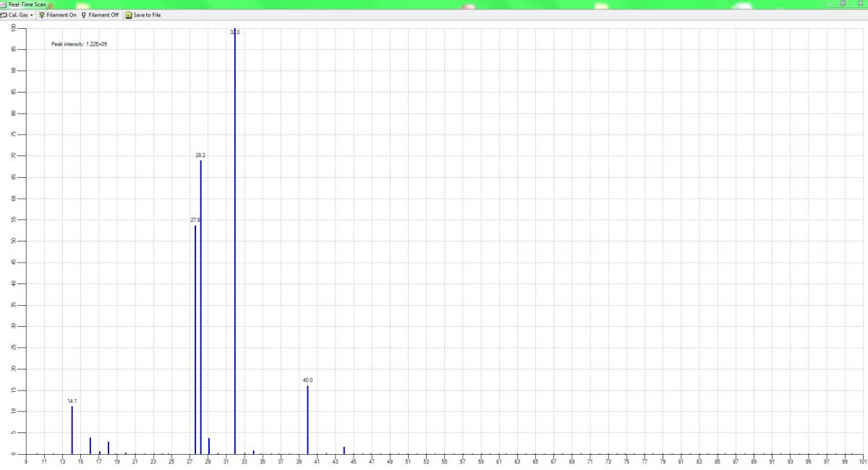
Task: Minimize the Real-Time Scan window
Action: (x=829, y=4)
